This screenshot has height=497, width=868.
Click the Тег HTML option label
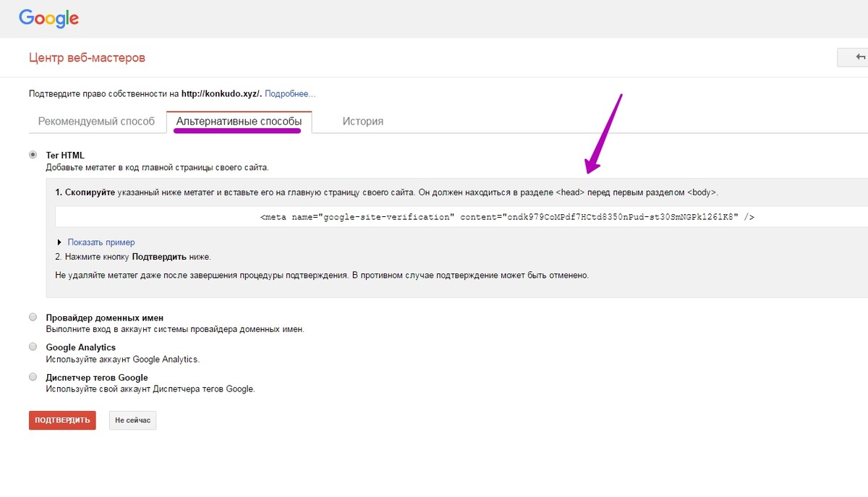(65, 155)
